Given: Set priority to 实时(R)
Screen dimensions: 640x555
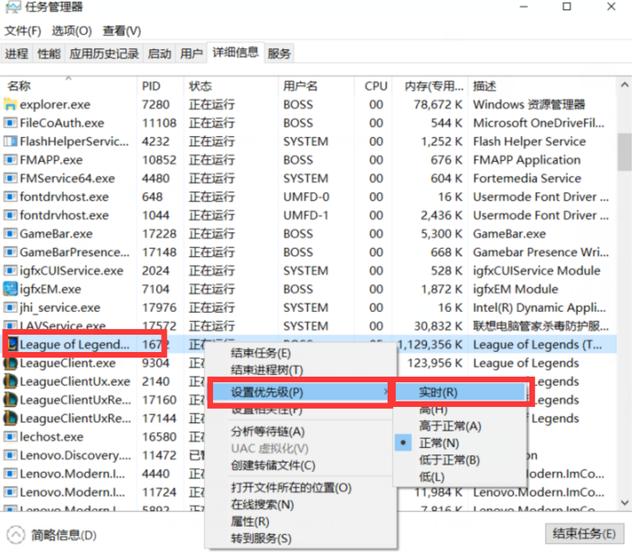Looking at the screenshot, I should pyautogui.click(x=438, y=392).
